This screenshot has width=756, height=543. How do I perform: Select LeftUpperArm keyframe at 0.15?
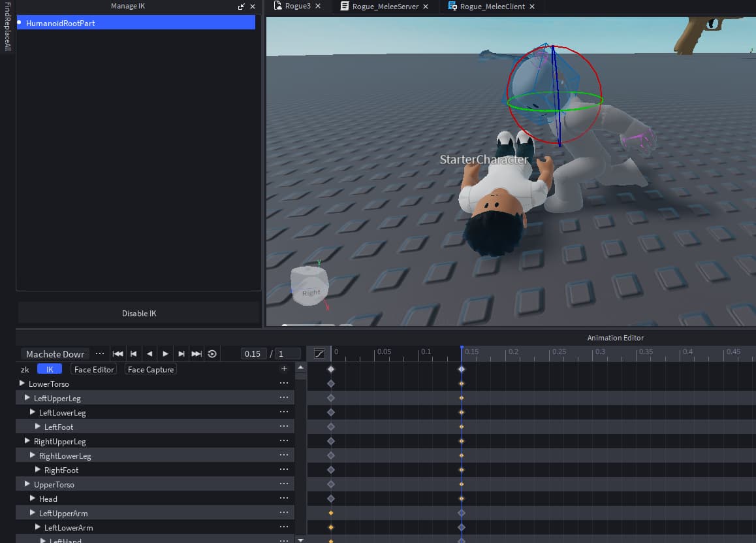click(462, 512)
